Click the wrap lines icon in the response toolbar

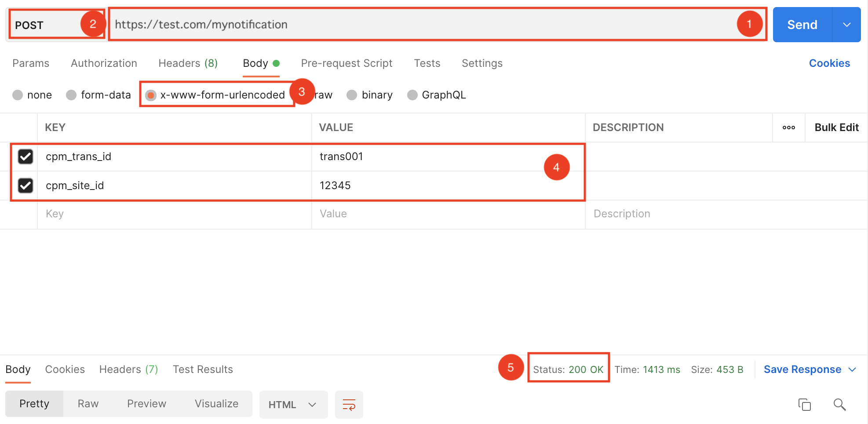click(x=349, y=405)
